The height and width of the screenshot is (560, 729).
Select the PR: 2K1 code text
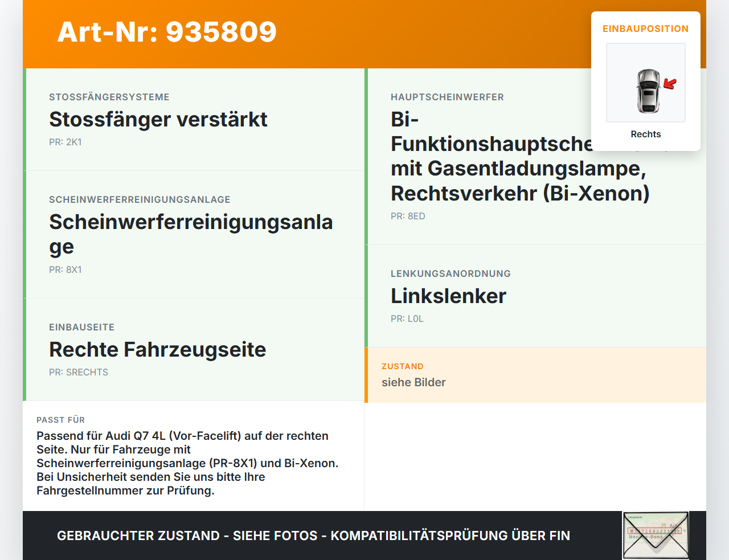point(65,142)
